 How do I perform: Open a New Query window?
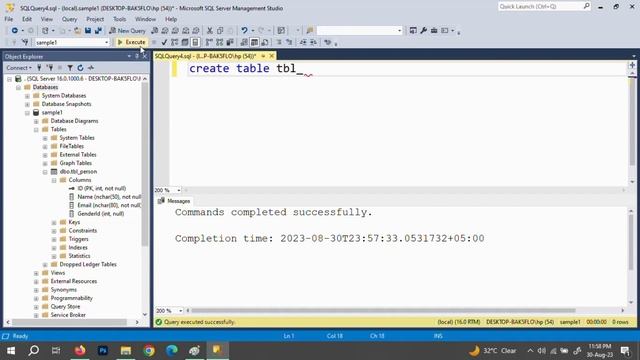(x=127, y=31)
